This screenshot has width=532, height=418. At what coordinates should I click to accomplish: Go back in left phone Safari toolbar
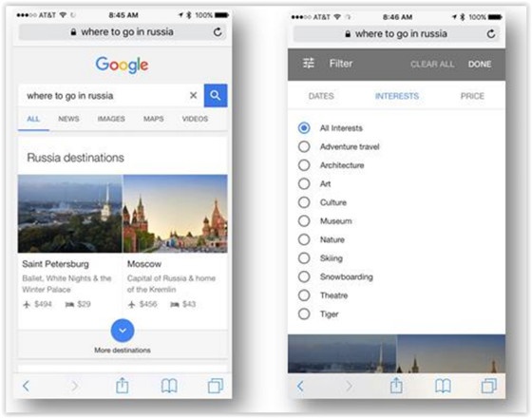click(x=26, y=386)
